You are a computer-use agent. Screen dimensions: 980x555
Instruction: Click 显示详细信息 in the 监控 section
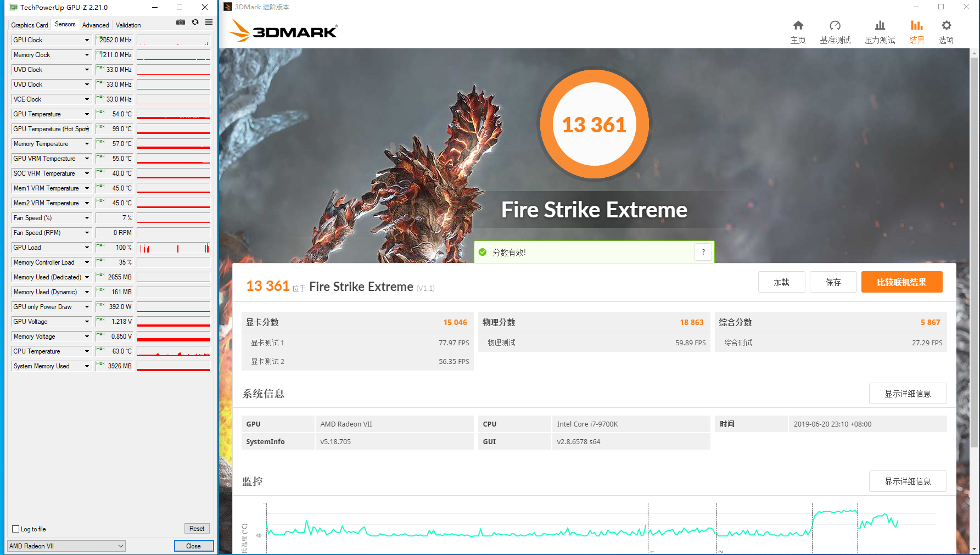pos(908,481)
